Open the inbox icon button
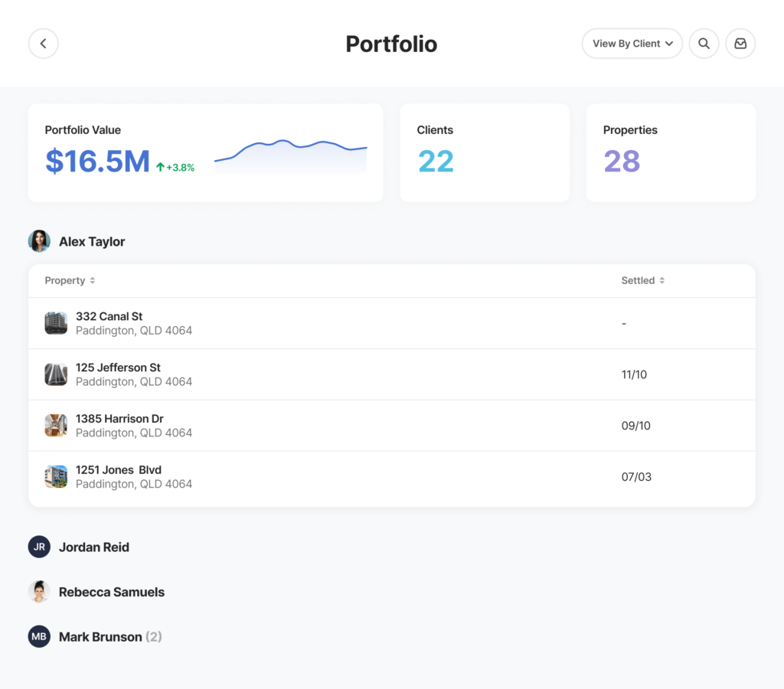This screenshot has width=784, height=689. (x=740, y=44)
